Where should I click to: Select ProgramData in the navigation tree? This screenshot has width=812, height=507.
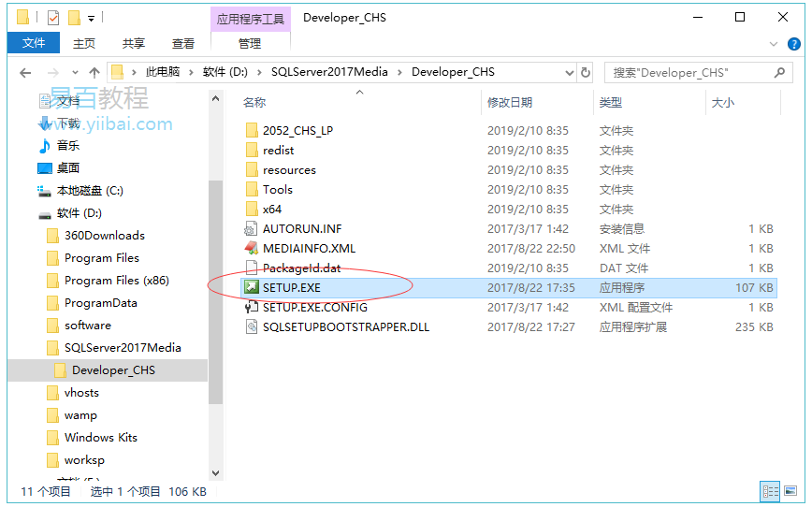click(100, 303)
